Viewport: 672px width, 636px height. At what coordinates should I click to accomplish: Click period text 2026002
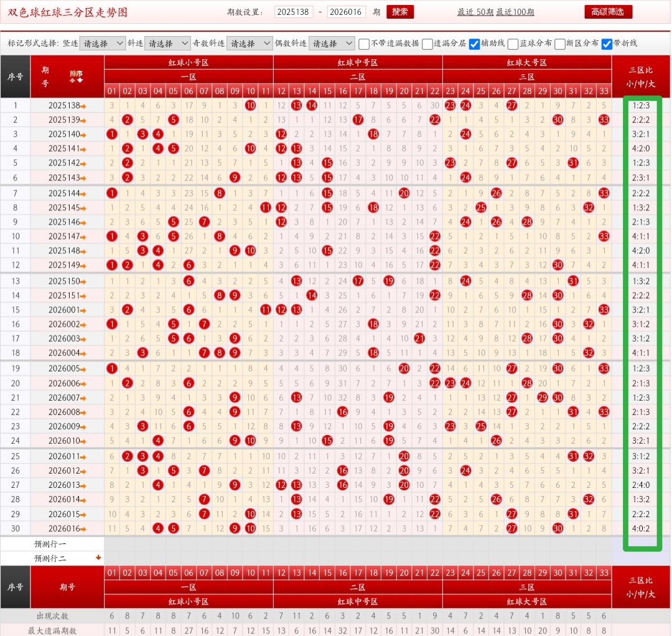click(64, 324)
